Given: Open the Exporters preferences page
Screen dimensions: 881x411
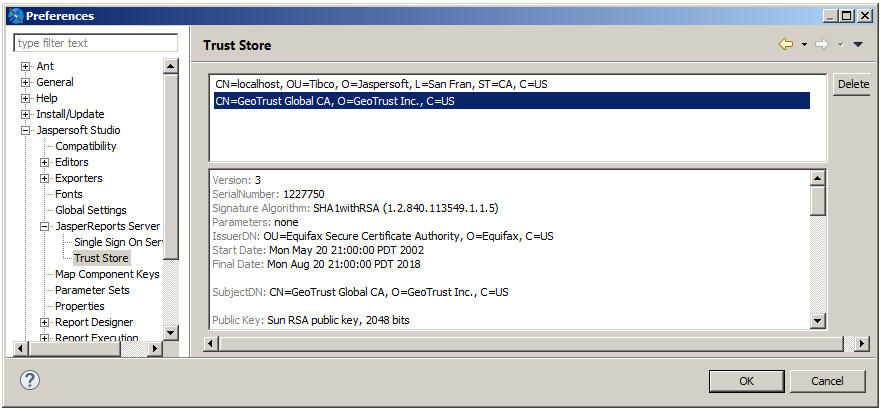Looking at the screenshot, I should [x=79, y=178].
